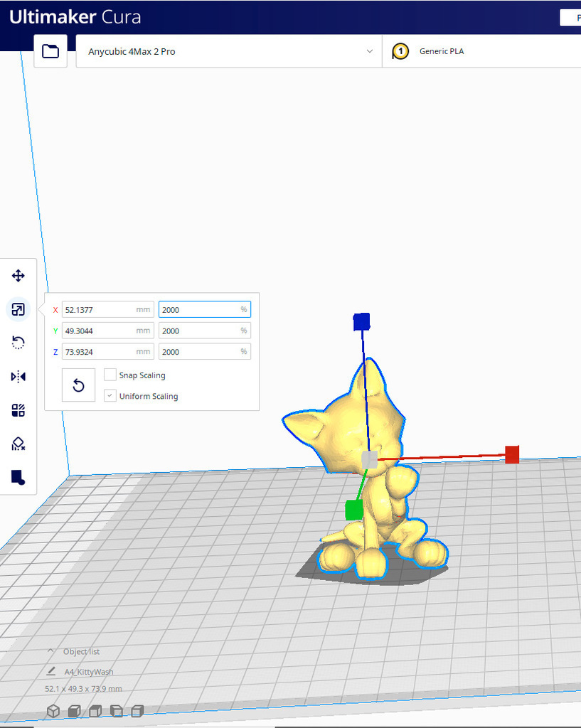Select the Support Blocker tool
This screenshot has height=728, width=581.
point(18,444)
